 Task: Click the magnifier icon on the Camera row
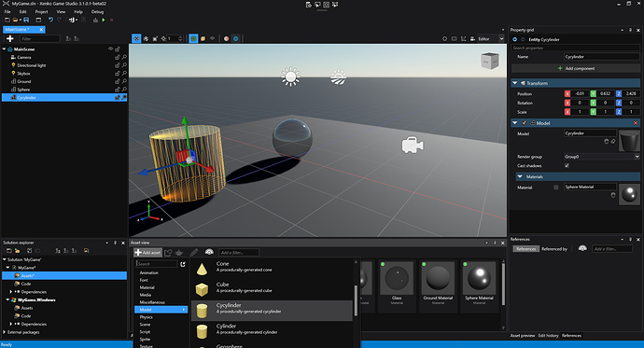[124, 58]
